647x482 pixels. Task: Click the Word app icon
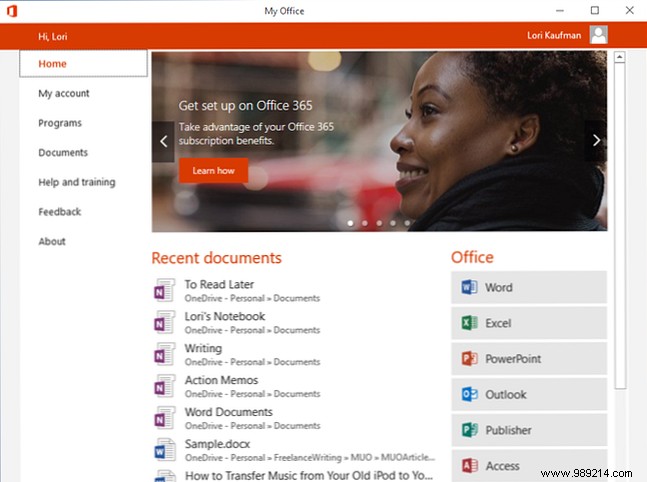469,287
